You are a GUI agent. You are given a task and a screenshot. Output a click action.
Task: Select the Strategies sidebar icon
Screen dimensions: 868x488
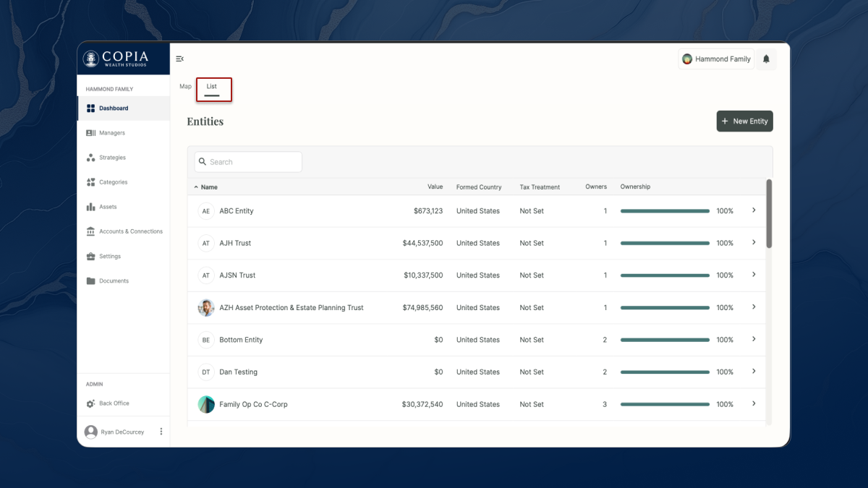[x=90, y=158]
